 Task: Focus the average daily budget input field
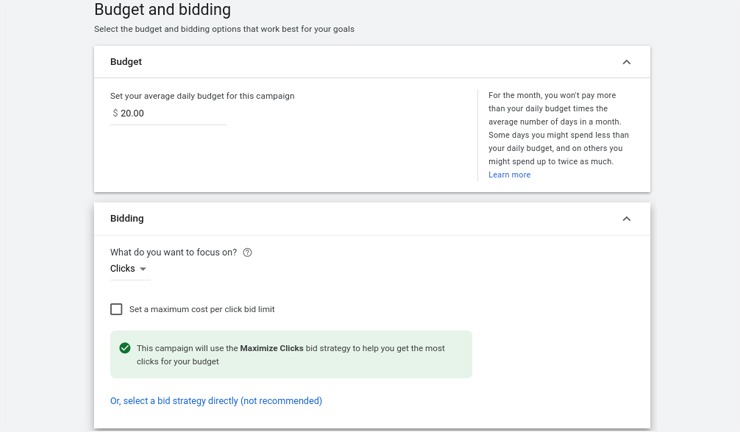tap(172, 114)
